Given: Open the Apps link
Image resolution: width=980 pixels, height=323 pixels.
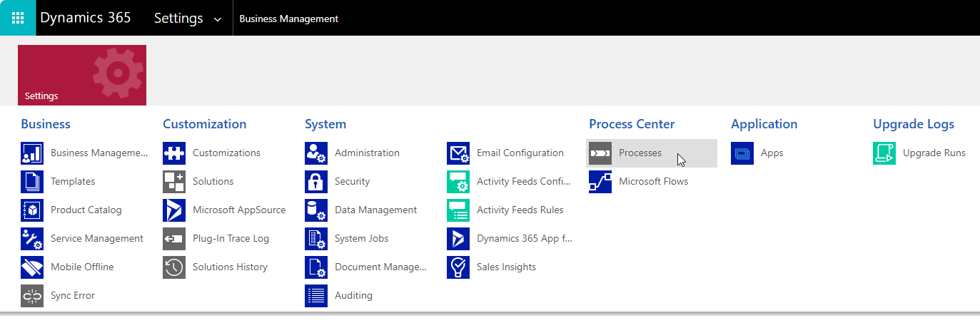Looking at the screenshot, I should [772, 153].
